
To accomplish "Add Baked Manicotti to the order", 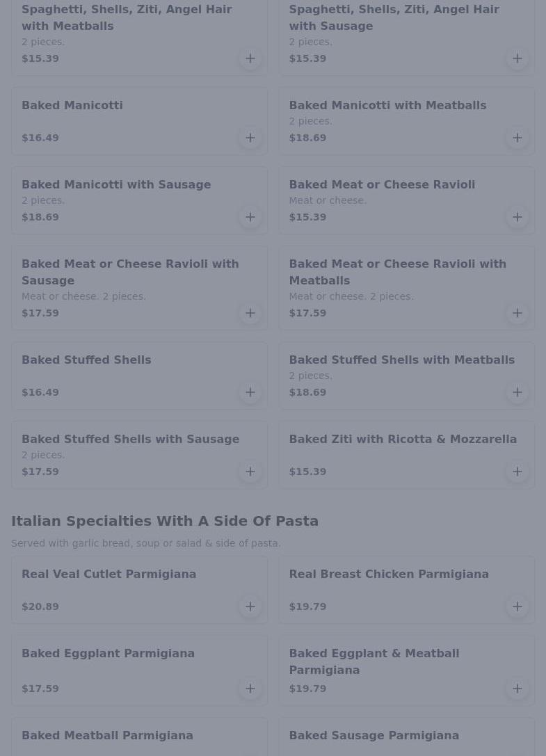I will (x=250, y=138).
